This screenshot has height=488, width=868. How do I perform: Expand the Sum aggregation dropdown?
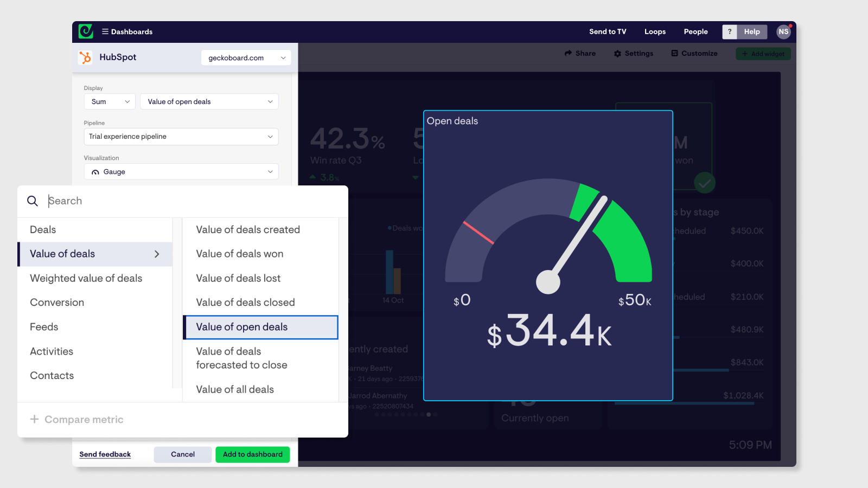coord(110,101)
